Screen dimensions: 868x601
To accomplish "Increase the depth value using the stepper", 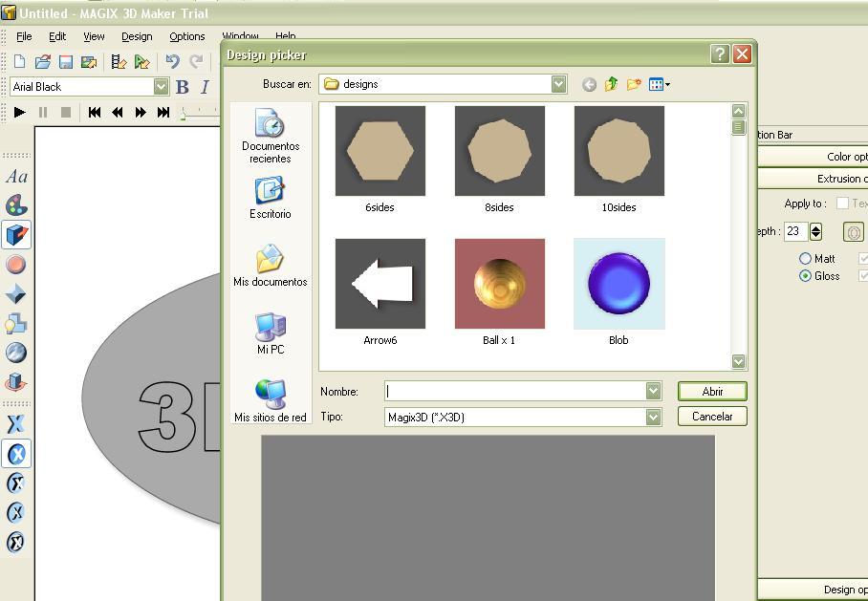I will click(x=814, y=227).
